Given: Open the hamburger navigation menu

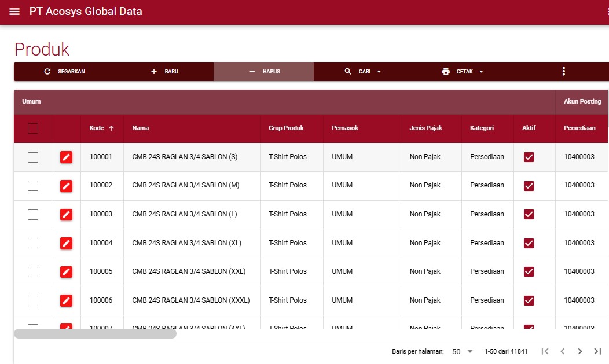Looking at the screenshot, I should click(14, 12).
